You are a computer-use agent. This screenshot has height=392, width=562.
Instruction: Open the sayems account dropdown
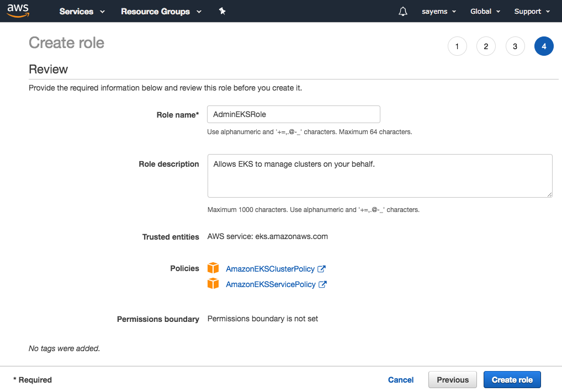(x=439, y=12)
